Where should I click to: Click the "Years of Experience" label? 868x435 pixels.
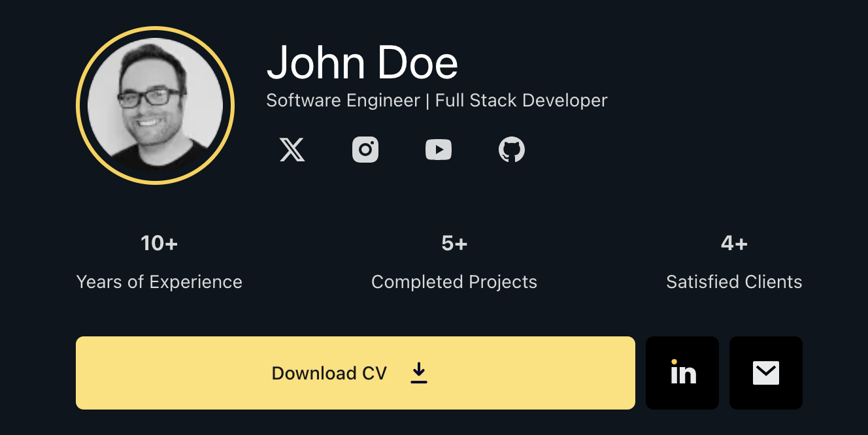click(x=159, y=282)
